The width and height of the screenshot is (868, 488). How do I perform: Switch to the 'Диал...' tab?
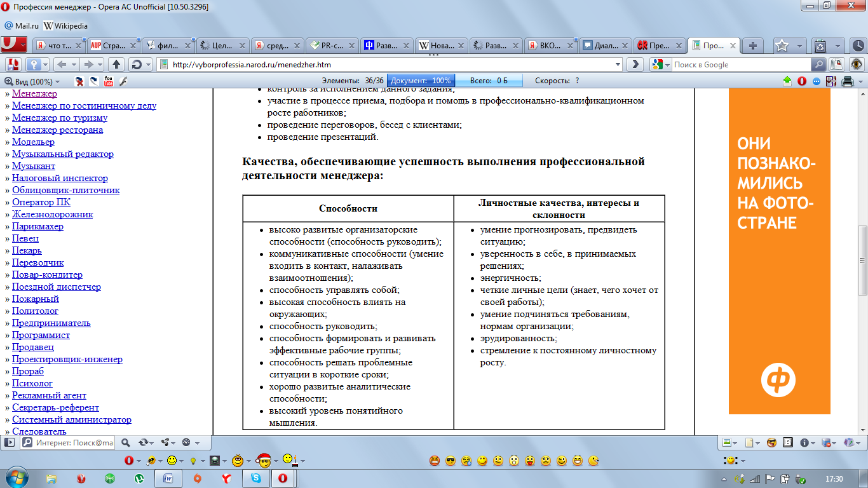tap(606, 45)
